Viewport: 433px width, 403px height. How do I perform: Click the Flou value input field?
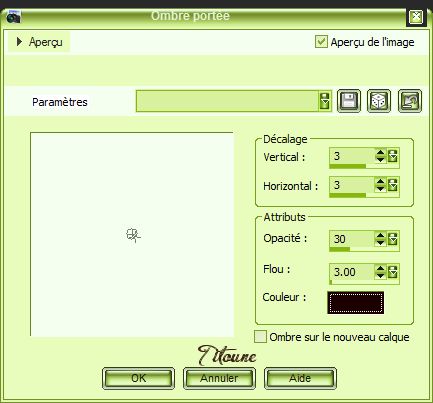click(352, 272)
